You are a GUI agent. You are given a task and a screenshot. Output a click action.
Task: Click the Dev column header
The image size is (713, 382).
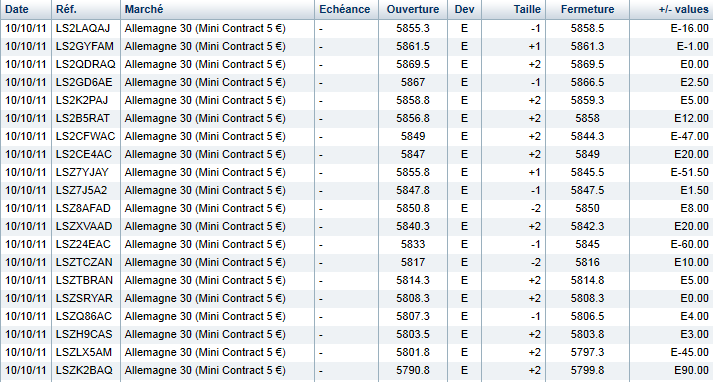pyautogui.click(x=464, y=9)
